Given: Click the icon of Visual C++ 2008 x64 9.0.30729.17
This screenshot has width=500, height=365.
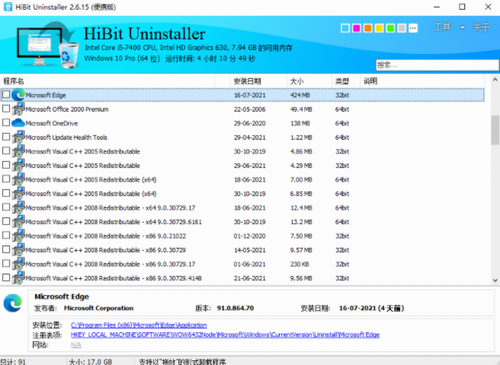Looking at the screenshot, I should pyautogui.click(x=18, y=207).
